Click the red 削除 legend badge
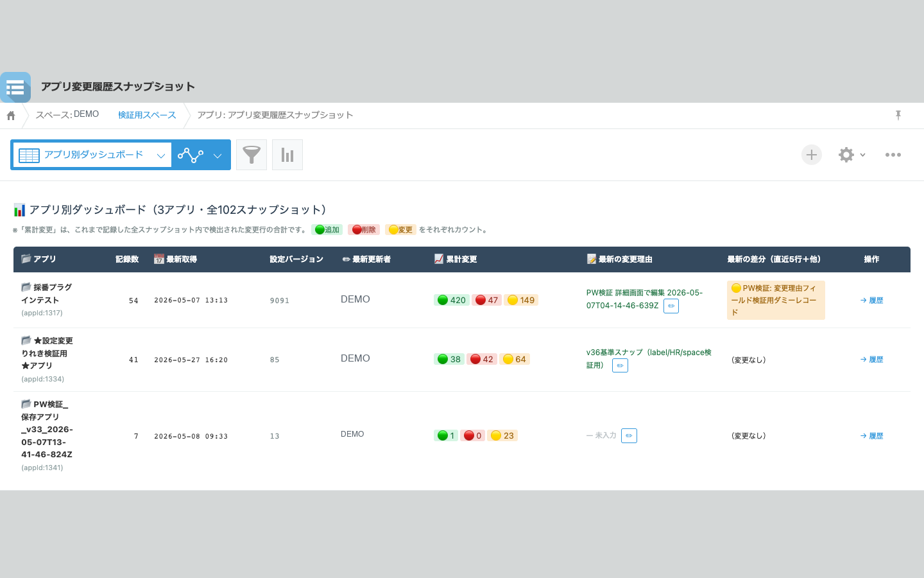This screenshot has width=924, height=578. click(x=364, y=230)
